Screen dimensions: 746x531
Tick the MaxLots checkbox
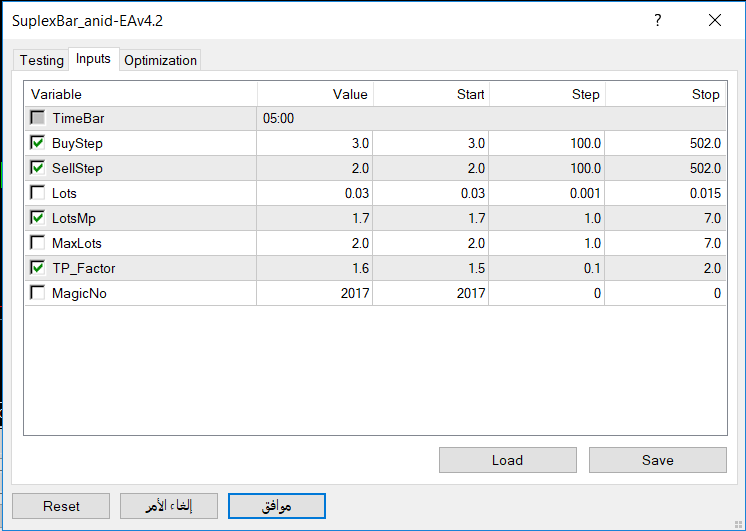click(x=38, y=243)
